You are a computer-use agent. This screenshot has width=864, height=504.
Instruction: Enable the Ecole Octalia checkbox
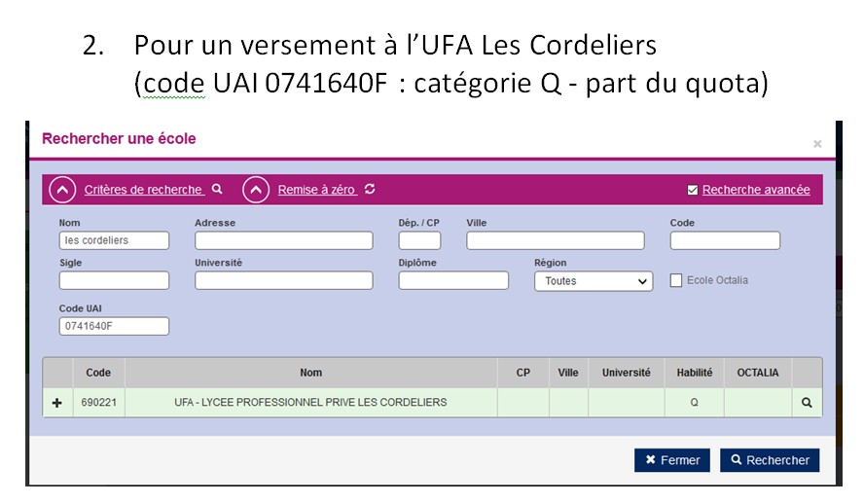pyautogui.click(x=676, y=280)
